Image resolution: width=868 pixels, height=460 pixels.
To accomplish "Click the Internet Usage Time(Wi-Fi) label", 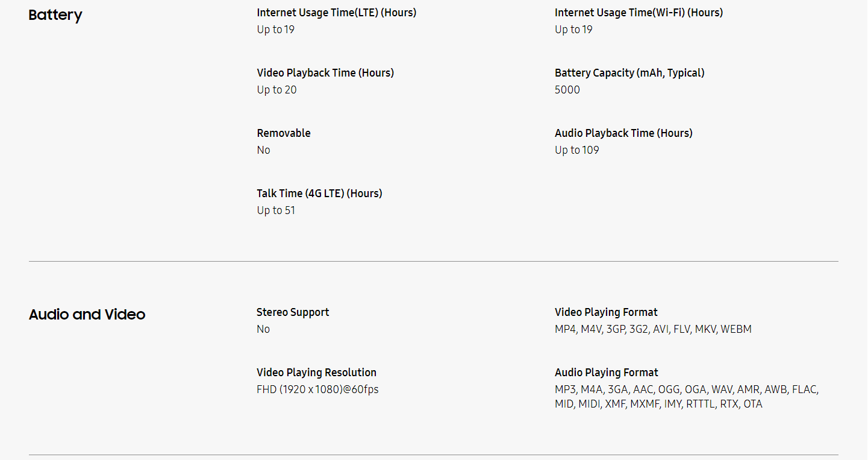I will click(639, 13).
